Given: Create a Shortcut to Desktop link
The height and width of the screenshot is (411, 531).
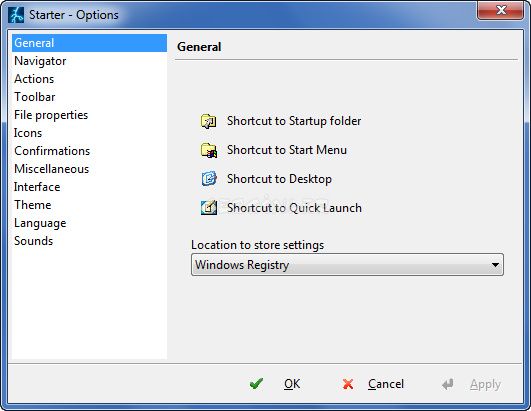Looking at the screenshot, I should [279, 179].
